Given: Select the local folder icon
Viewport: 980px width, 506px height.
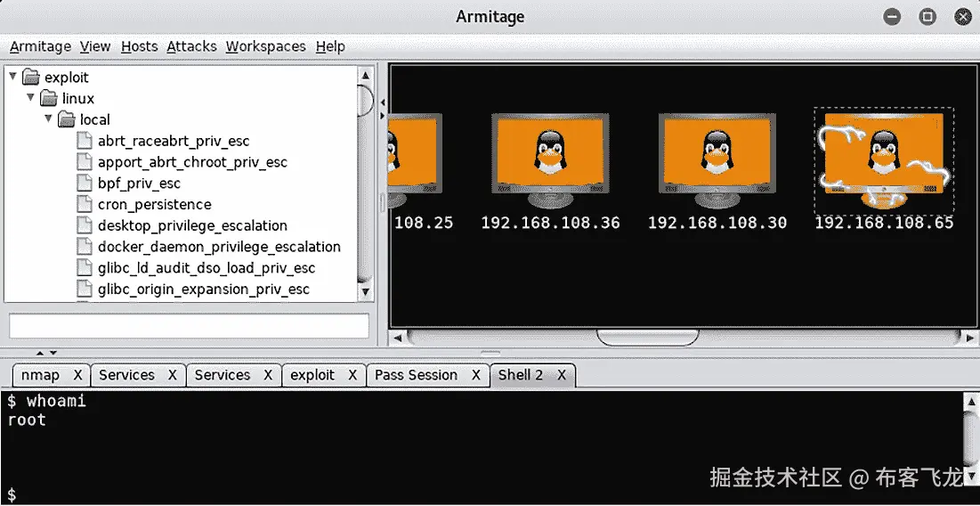Looking at the screenshot, I should coord(66,119).
